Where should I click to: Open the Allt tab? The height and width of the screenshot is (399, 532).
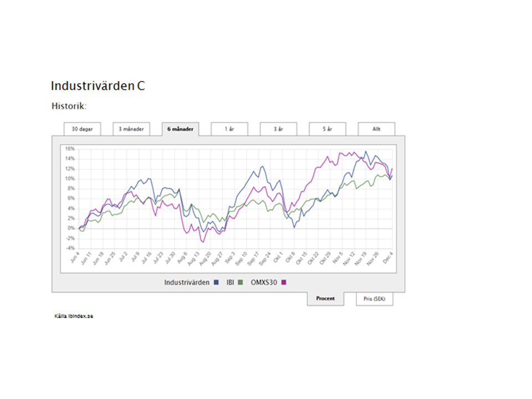coord(376,129)
